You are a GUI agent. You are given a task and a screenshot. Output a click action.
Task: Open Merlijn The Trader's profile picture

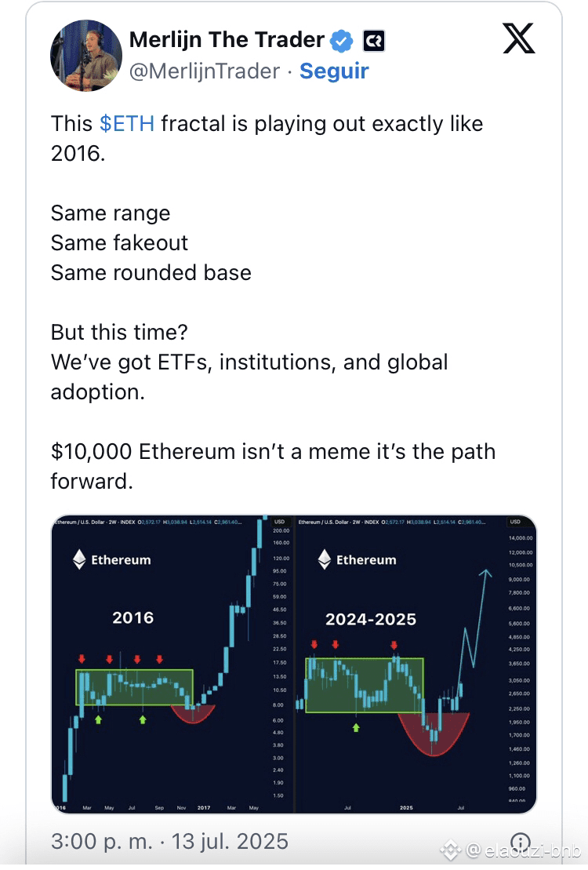[x=86, y=56]
